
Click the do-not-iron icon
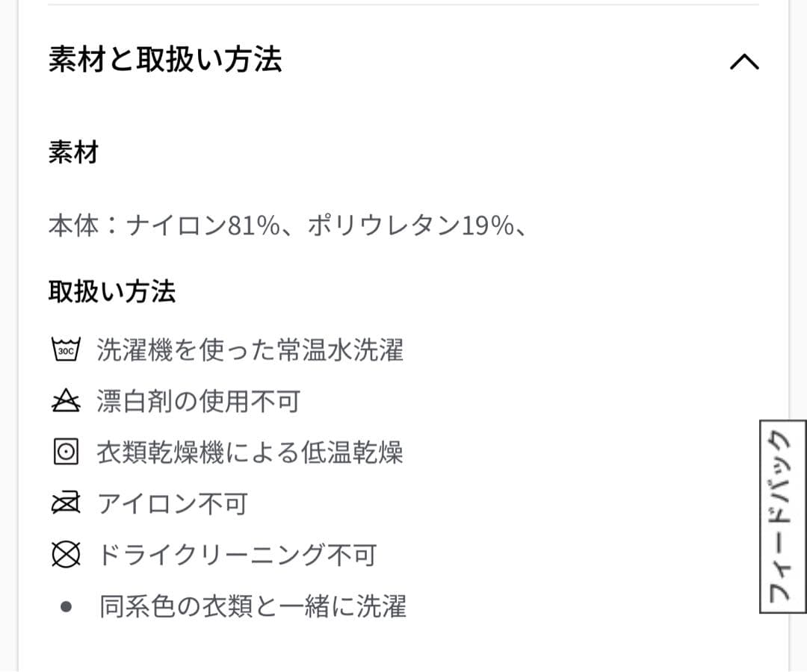point(66,505)
